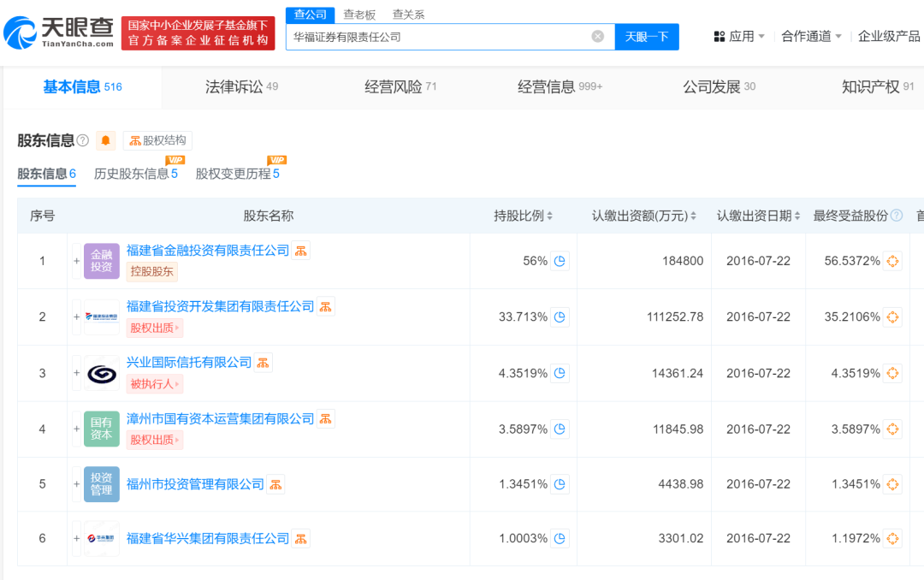Open 福州市投资管理有限公司 company link
The image size is (924, 580).
coord(195,484)
